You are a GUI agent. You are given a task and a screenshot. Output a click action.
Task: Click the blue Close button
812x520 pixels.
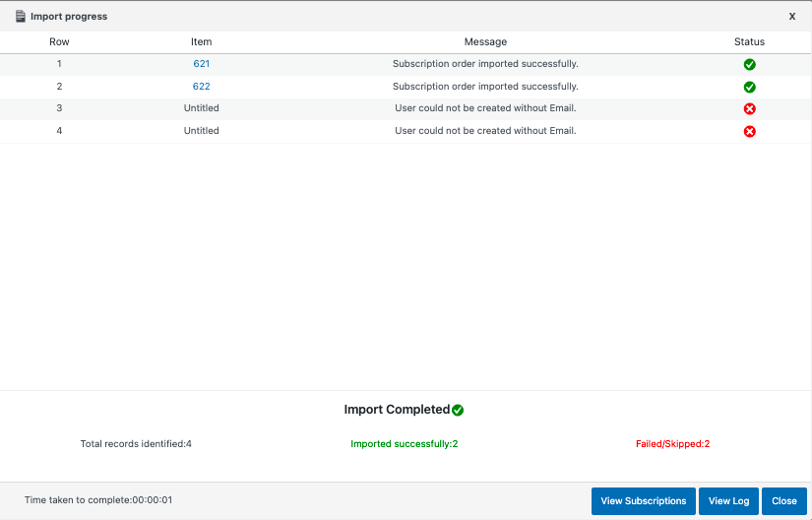784,501
